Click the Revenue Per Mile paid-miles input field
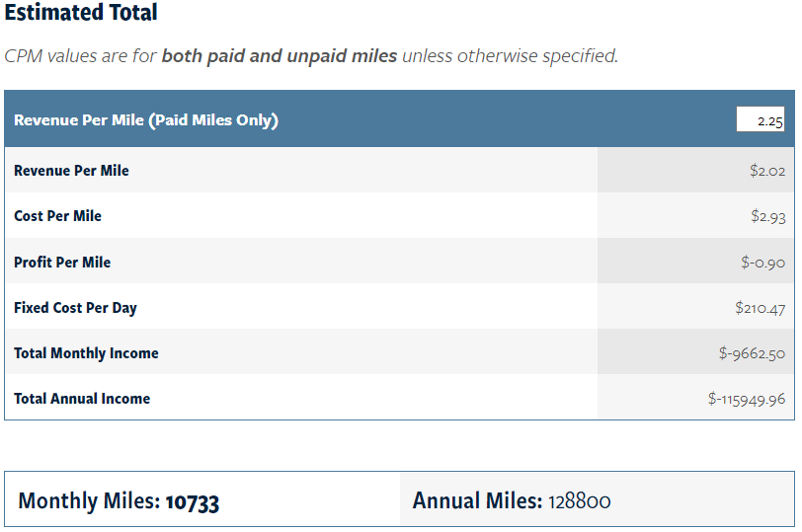This screenshot has width=802, height=532. click(760, 119)
